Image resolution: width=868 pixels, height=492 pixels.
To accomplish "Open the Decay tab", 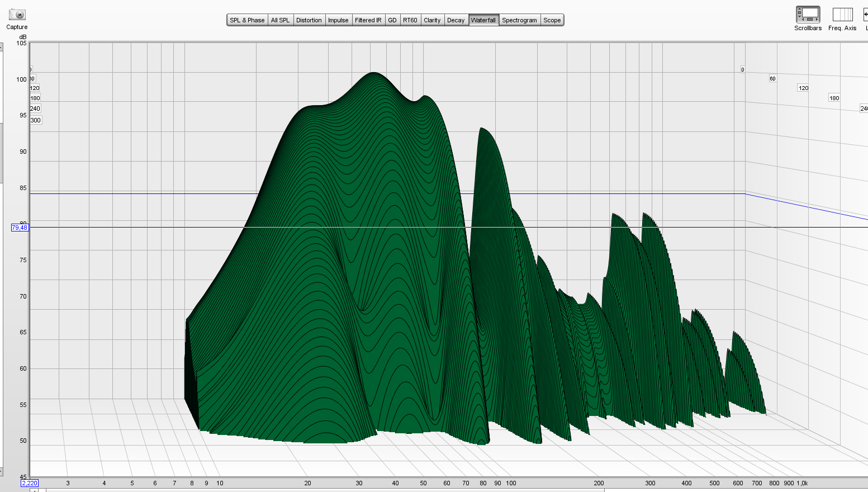I will [456, 20].
